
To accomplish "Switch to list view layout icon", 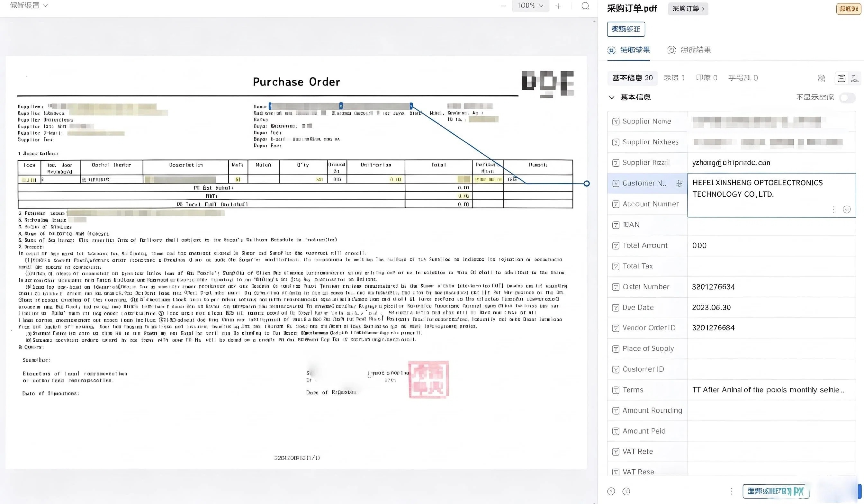I will click(x=842, y=78).
